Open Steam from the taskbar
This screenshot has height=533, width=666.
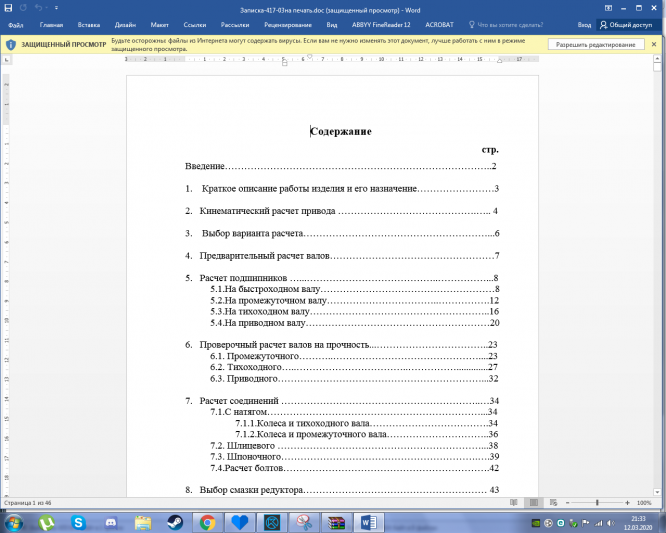coord(175,522)
